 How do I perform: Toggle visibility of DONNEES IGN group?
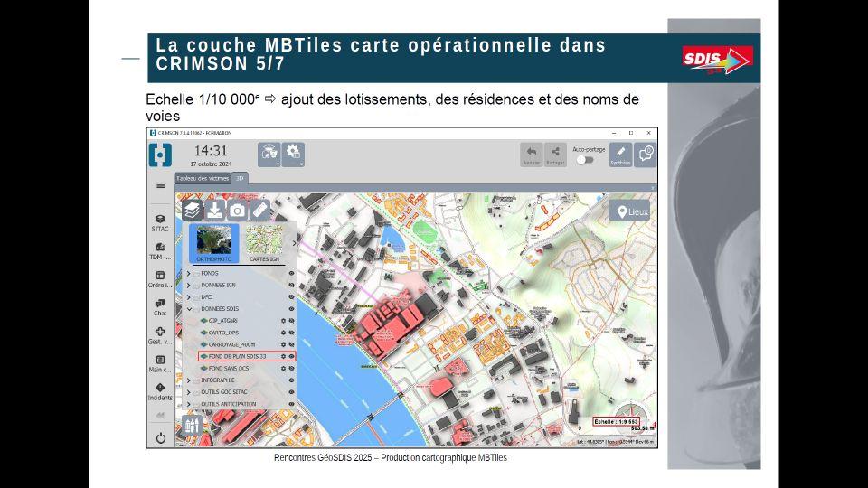[292, 285]
